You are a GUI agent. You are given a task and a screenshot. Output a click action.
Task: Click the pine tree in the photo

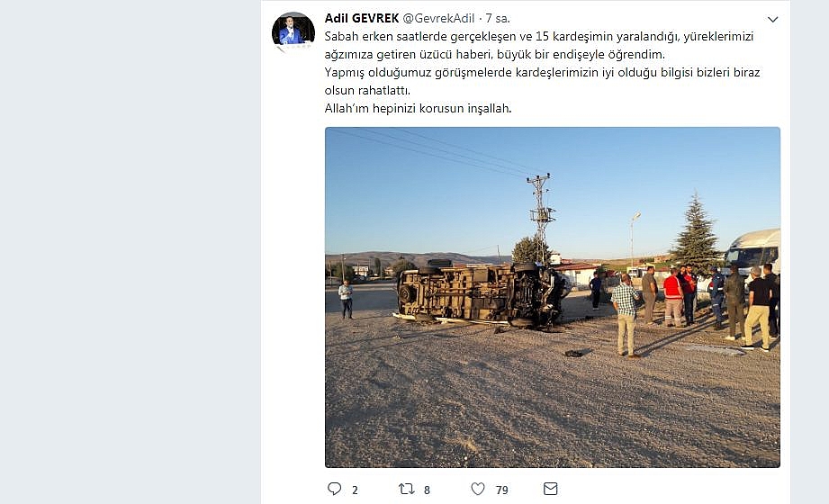[697, 233]
